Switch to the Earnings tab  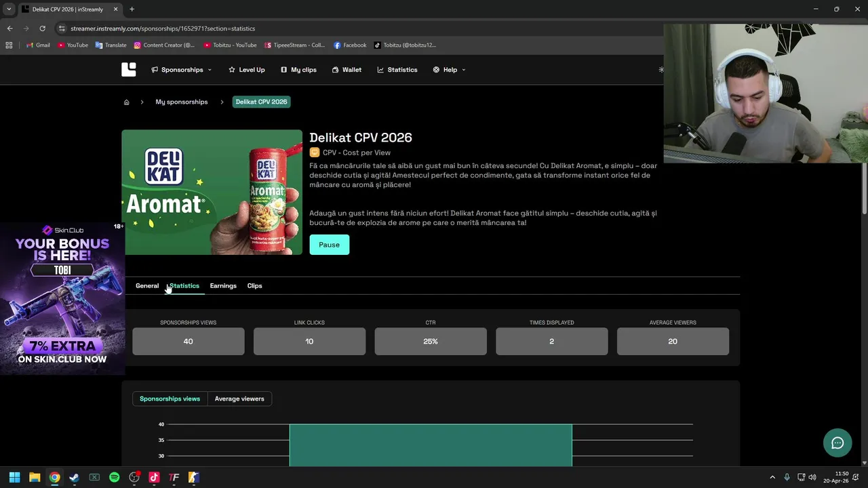click(223, 285)
